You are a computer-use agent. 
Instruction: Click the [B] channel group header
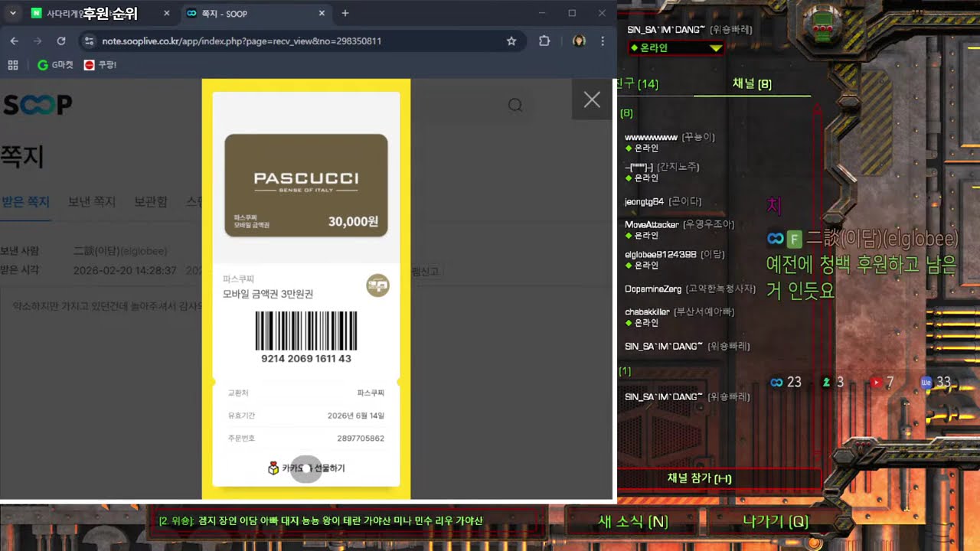pyautogui.click(x=626, y=113)
